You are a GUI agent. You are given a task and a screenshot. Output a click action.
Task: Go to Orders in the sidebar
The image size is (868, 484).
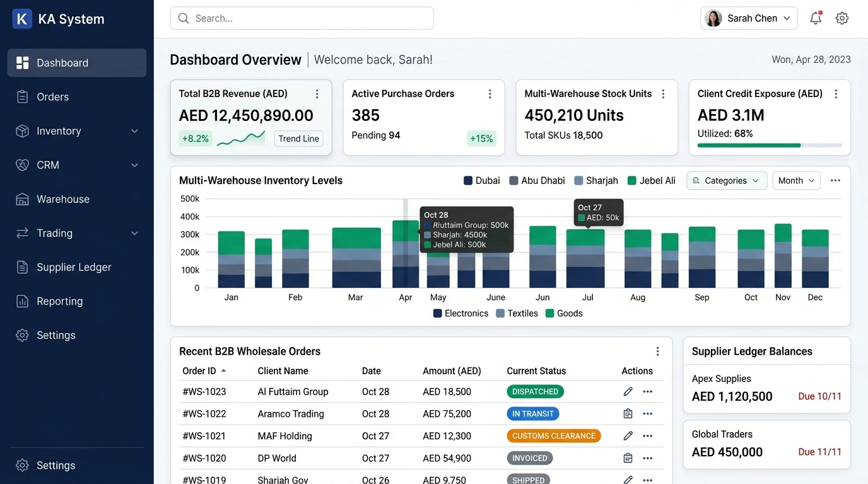tap(77, 97)
